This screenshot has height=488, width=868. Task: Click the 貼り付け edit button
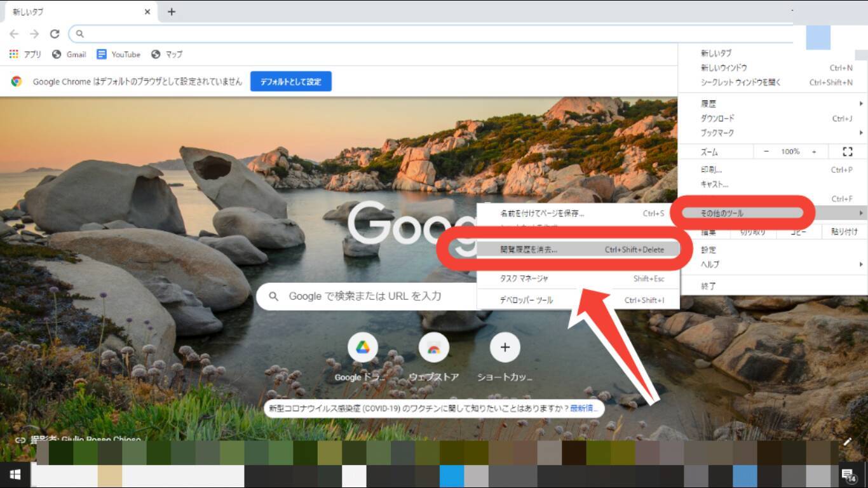pyautogui.click(x=844, y=232)
